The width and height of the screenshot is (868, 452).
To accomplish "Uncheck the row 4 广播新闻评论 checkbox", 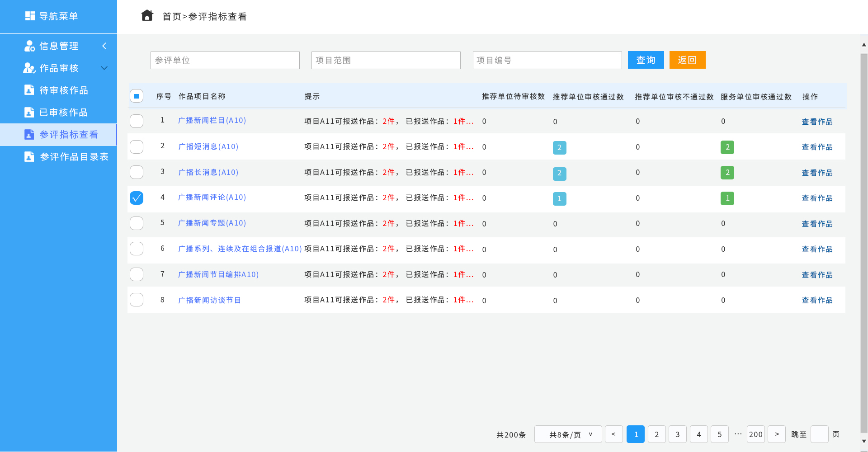I will (x=137, y=198).
